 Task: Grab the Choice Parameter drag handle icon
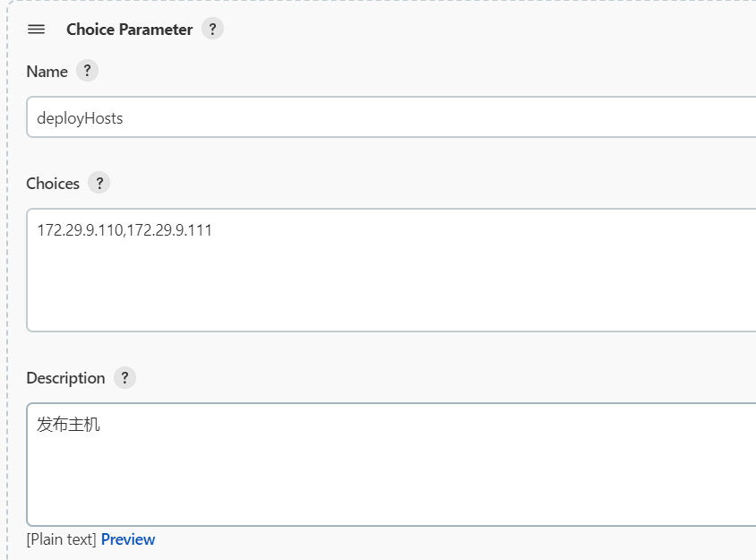[36, 30]
